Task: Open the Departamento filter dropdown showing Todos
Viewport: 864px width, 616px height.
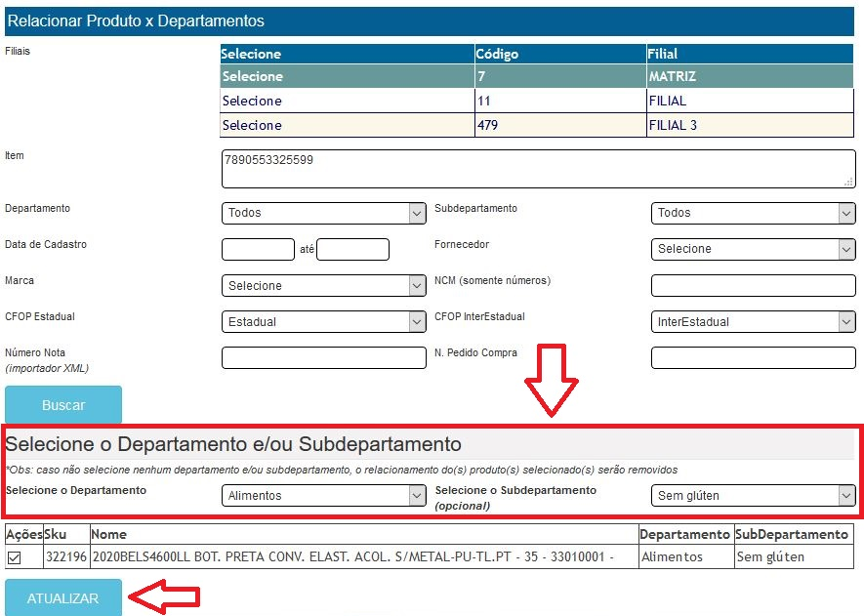Action: click(x=324, y=213)
